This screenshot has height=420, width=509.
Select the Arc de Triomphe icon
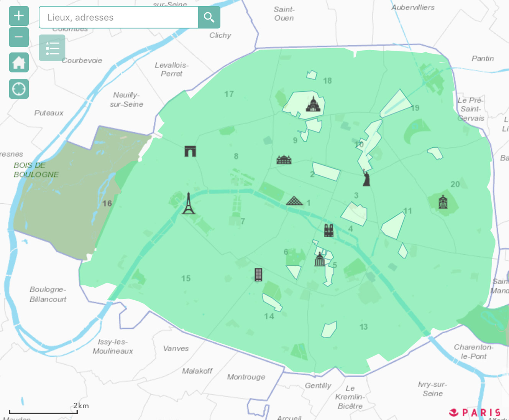190,151
